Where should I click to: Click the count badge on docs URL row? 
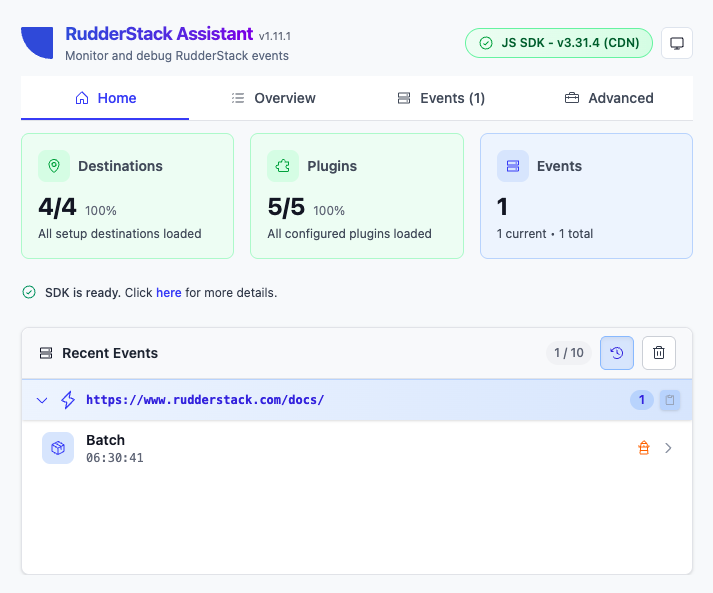pyautogui.click(x=642, y=400)
